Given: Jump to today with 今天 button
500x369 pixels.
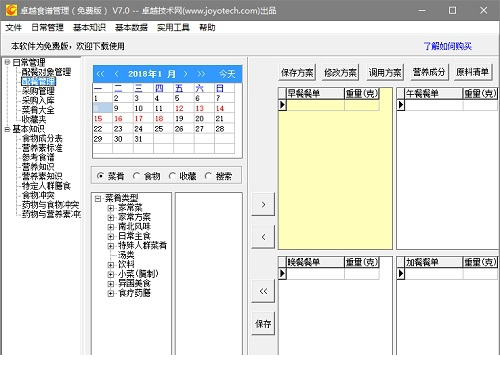Looking at the screenshot, I should point(227,74).
